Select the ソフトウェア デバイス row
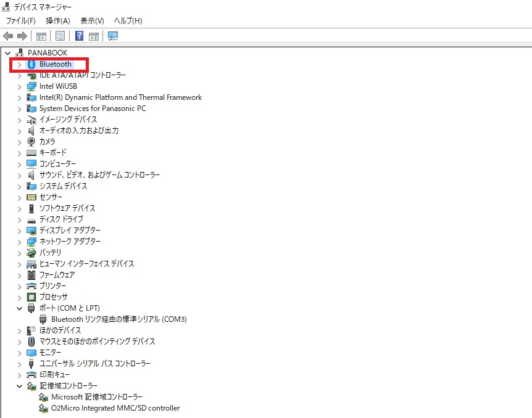This screenshot has width=532, height=418. click(x=67, y=208)
